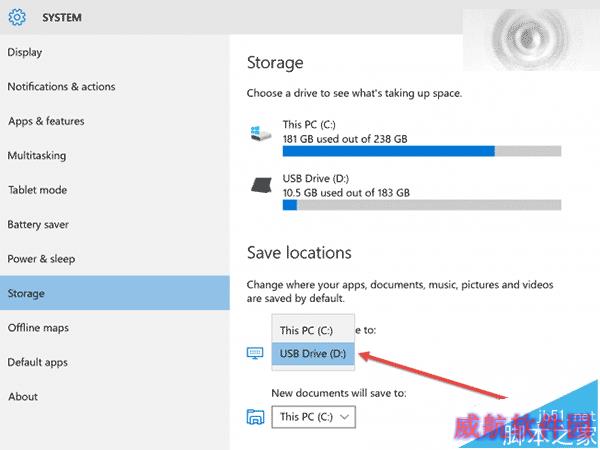Image resolution: width=600 pixels, height=450 pixels.
Task: Click the monitor icon for new apps
Action: pyautogui.click(x=255, y=353)
